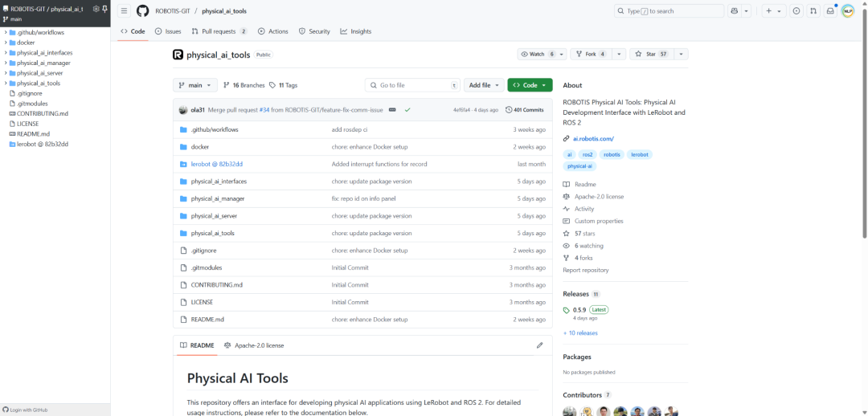
Task: Open Custom properties in About sidebar
Action: [x=599, y=221]
